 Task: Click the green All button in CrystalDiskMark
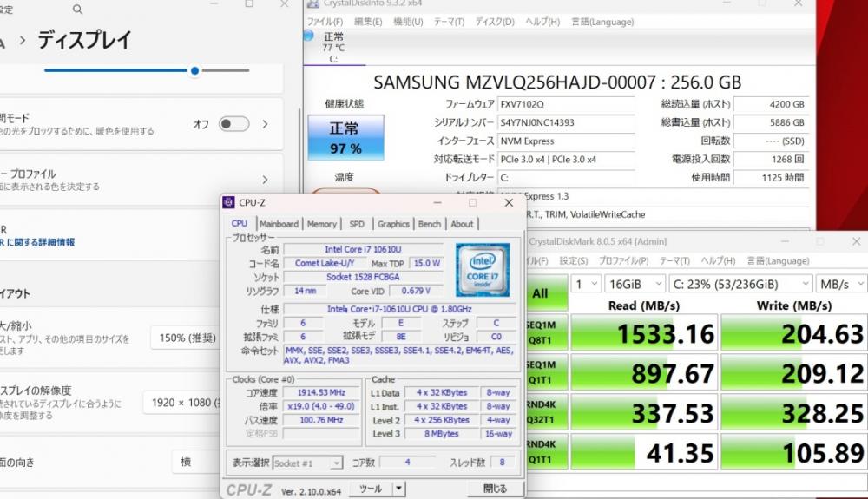[x=546, y=293]
